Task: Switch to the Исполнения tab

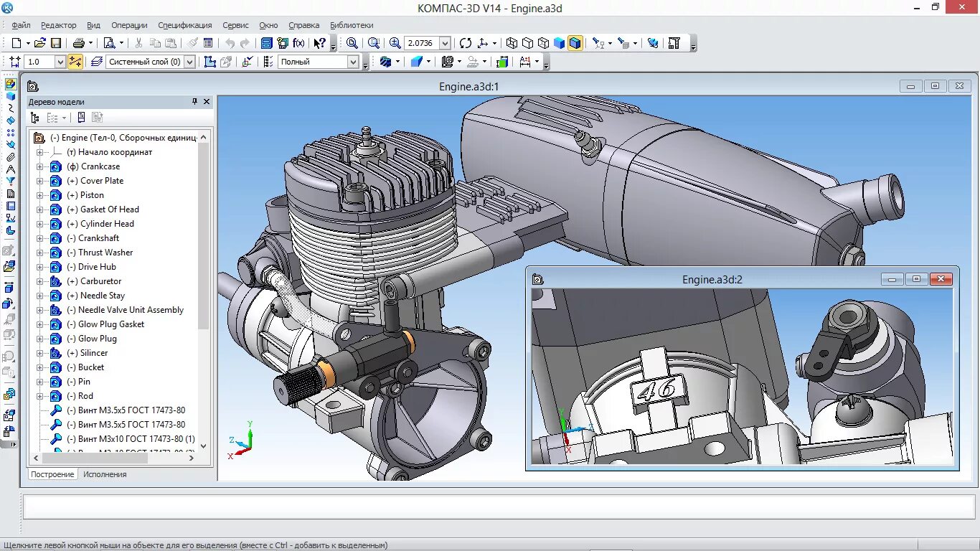Action: [105, 474]
